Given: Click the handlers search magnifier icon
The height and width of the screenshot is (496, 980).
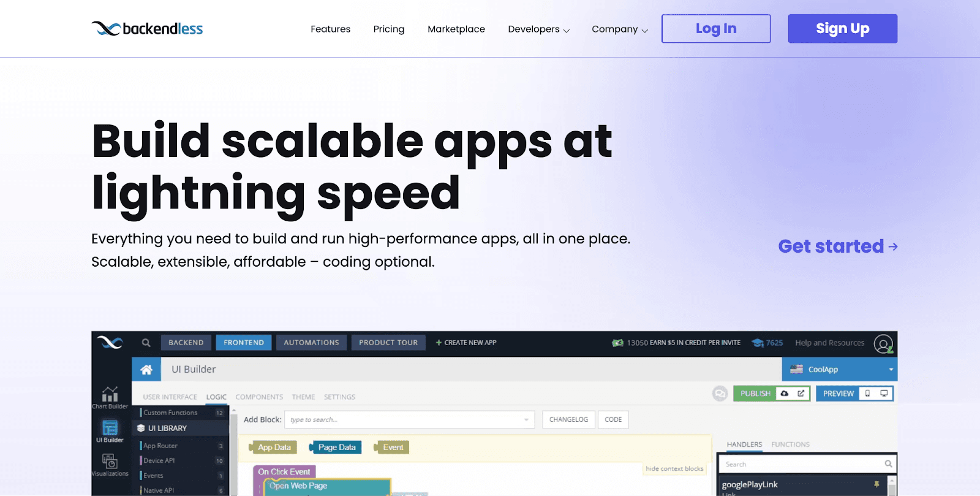Looking at the screenshot, I should 888,464.
